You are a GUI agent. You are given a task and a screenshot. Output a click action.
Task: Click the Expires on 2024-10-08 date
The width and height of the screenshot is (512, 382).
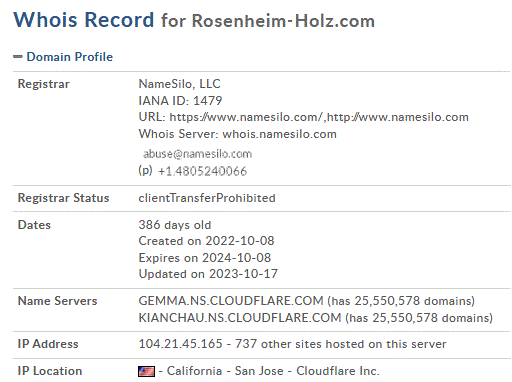coord(205,258)
